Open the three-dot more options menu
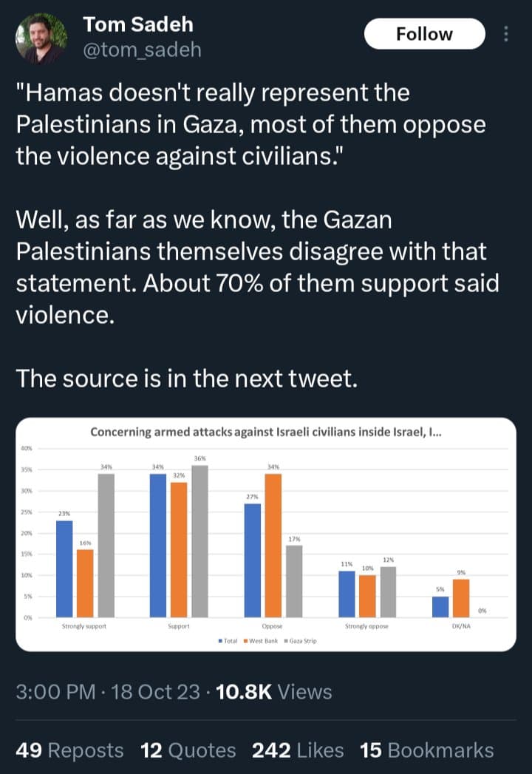Viewport: 532px width, 774px height. [506, 34]
